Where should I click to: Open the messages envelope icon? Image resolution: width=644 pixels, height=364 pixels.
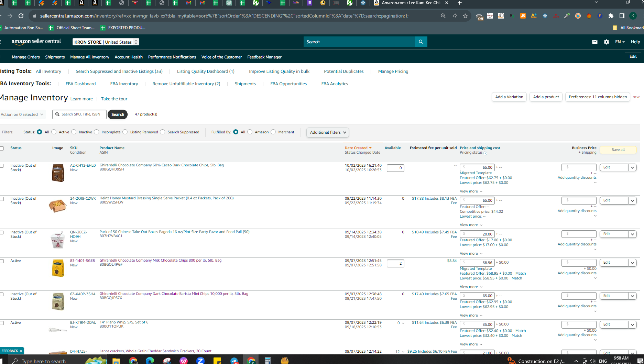point(595,42)
